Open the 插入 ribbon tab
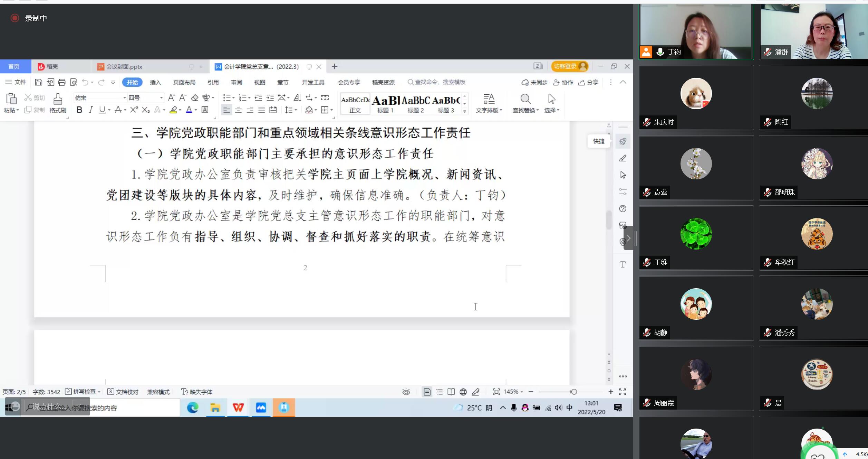This screenshot has width=868, height=459. [155, 82]
